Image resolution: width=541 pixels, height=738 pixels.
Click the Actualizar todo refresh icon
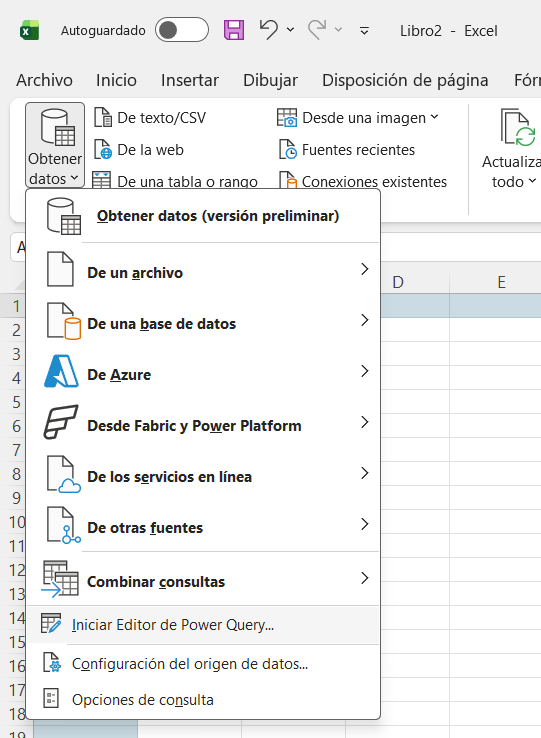518,127
